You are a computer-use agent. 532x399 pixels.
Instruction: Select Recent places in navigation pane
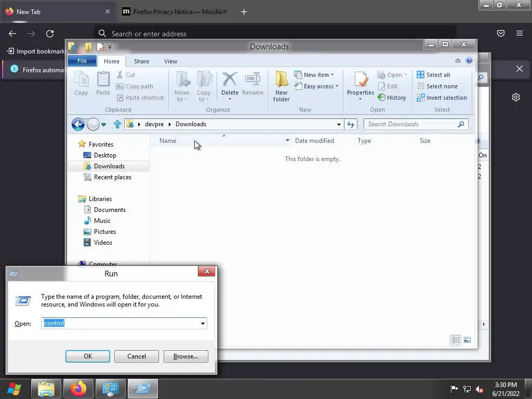[x=107, y=177]
